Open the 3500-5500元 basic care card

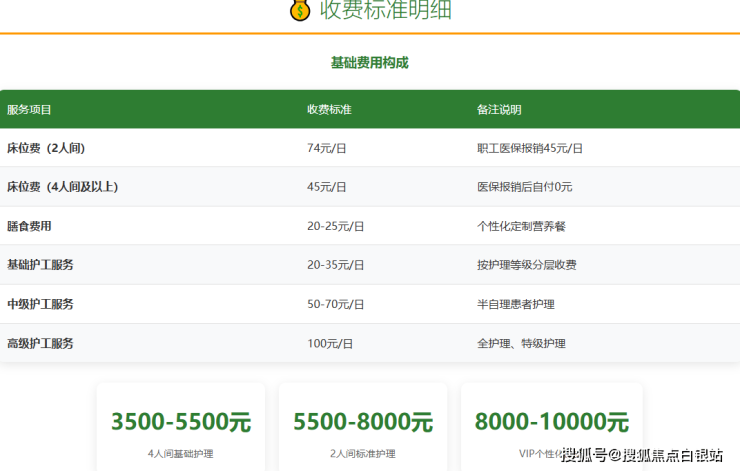pos(181,426)
